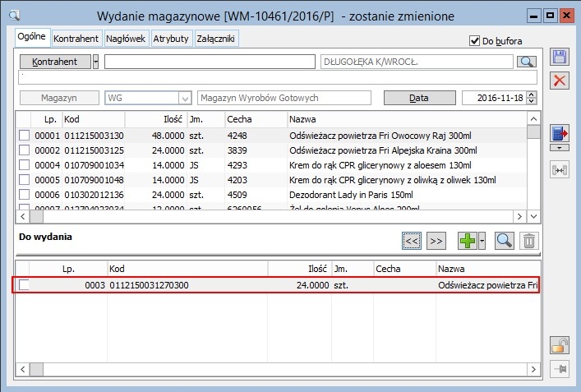Click the empty Kontrahent code input field
Viewport: 581px width, 392px height.
click(x=210, y=62)
